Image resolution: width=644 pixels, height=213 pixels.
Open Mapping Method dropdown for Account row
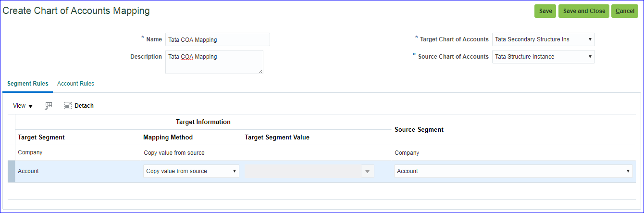coord(191,171)
